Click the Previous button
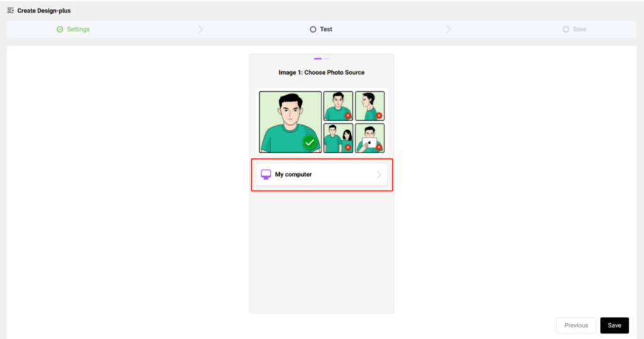The image size is (644, 339). 576,325
